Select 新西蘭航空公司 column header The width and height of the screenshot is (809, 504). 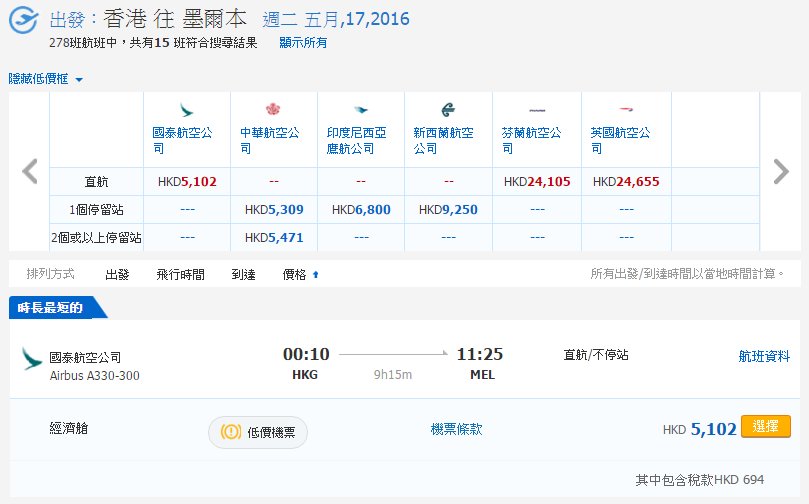point(443,140)
